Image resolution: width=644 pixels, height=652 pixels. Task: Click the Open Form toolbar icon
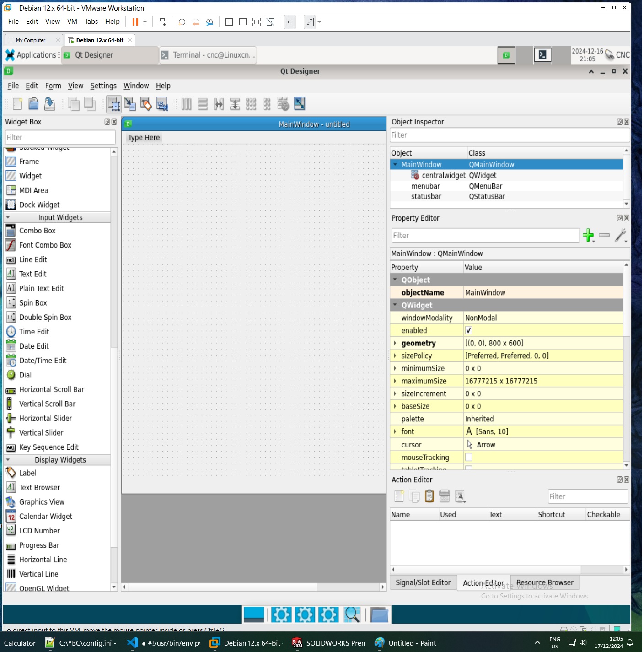click(33, 104)
